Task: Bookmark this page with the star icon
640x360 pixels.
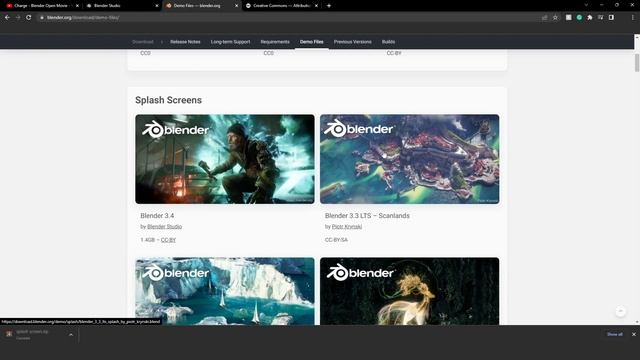Action: 555,18
